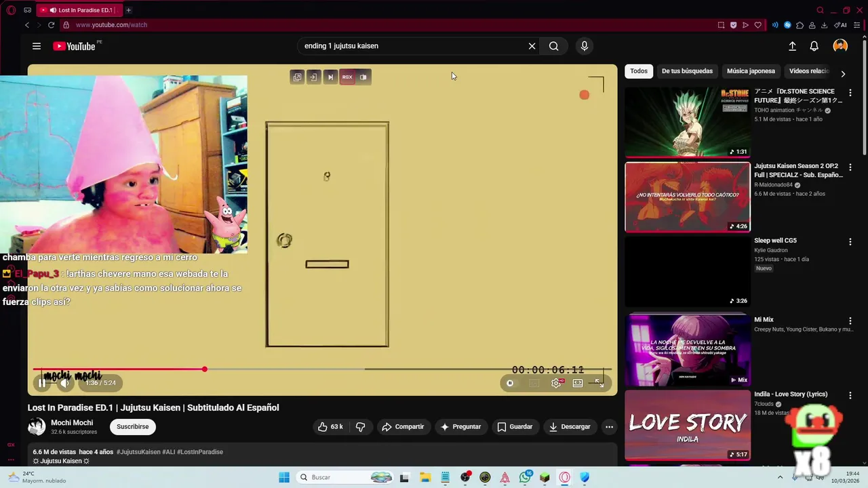Click the address bar URL
Screen dimensions: 868x488
112,25
